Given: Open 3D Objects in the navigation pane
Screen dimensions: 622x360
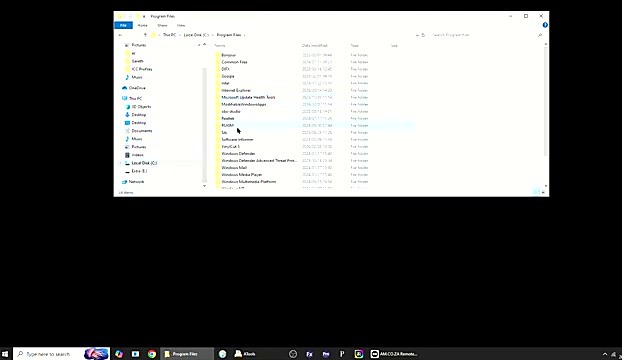Looking at the screenshot, I should [141, 107].
